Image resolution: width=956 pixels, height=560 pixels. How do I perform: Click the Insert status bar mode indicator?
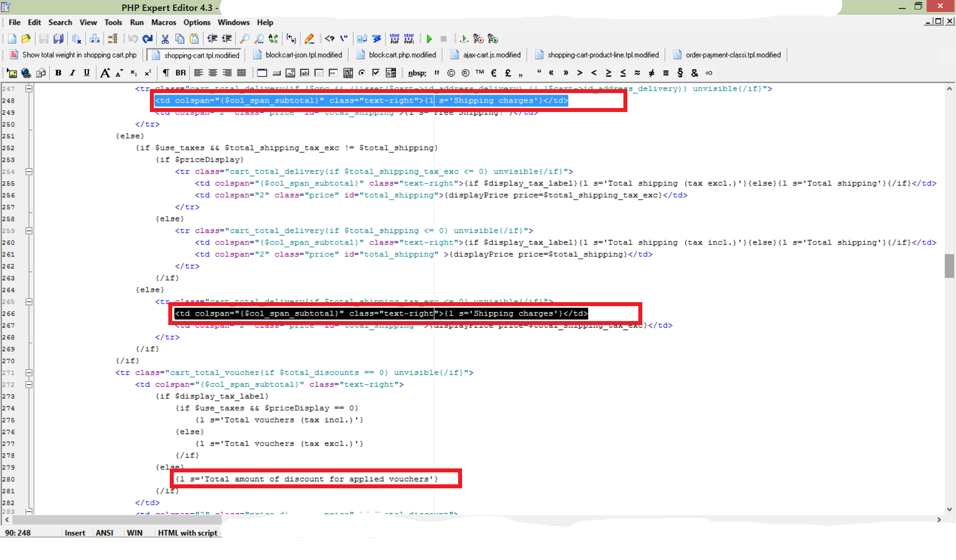[75, 533]
